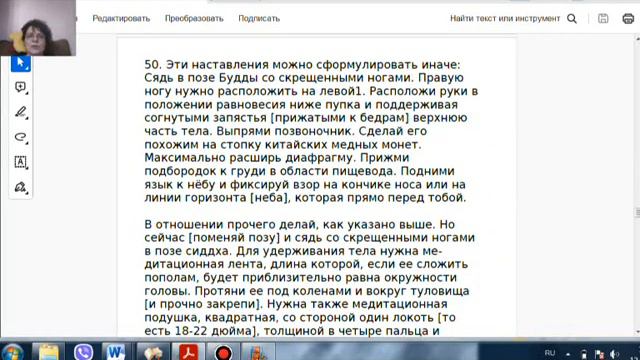Click the search magnifier icon
Image resolution: width=640 pixels, height=360 pixels.
(x=572, y=18)
